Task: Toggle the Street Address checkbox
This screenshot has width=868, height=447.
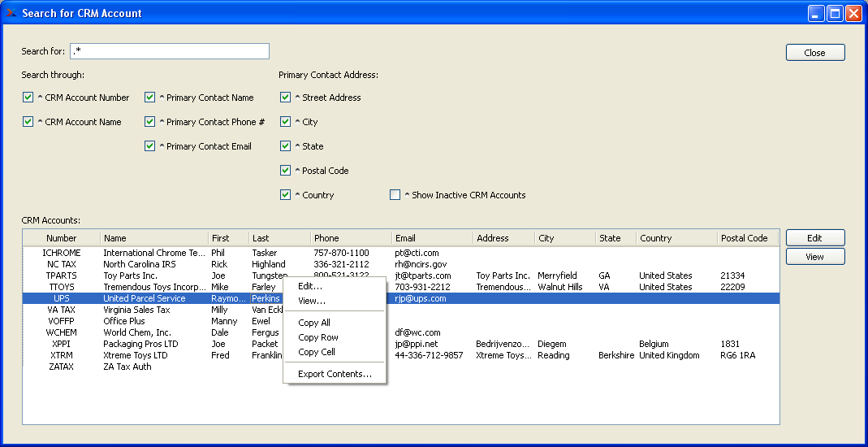Action: pos(286,98)
